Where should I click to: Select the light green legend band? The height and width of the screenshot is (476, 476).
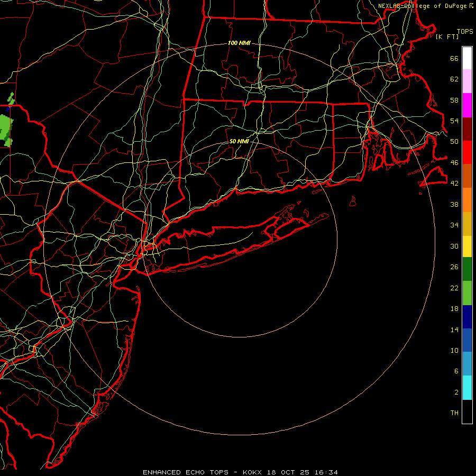(x=467, y=293)
